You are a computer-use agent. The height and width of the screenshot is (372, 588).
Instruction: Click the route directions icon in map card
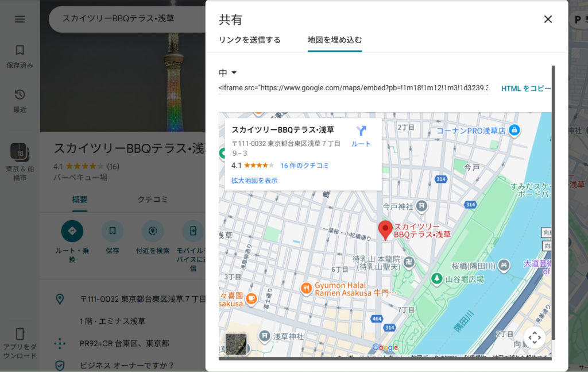[x=361, y=131]
